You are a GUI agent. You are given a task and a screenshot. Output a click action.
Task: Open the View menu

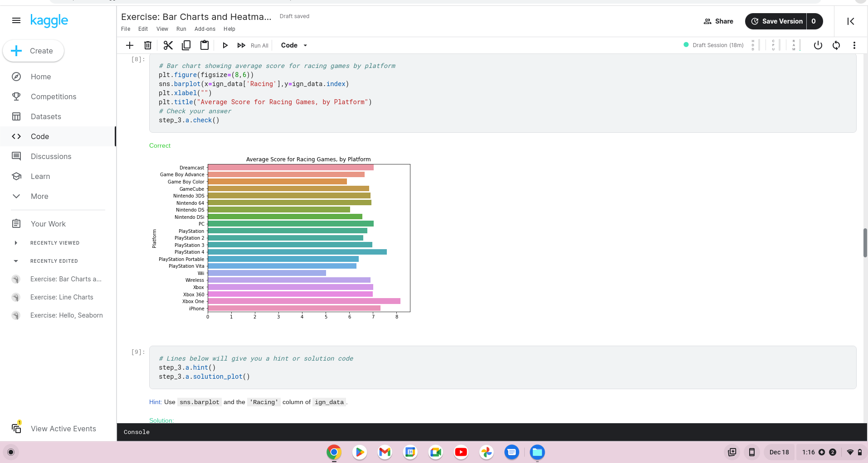[162, 29]
